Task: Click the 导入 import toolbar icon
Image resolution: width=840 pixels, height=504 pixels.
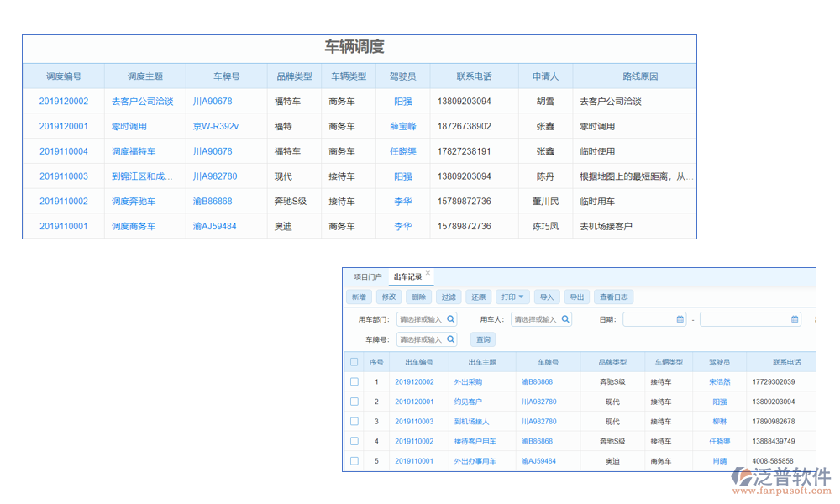Action: (x=547, y=297)
